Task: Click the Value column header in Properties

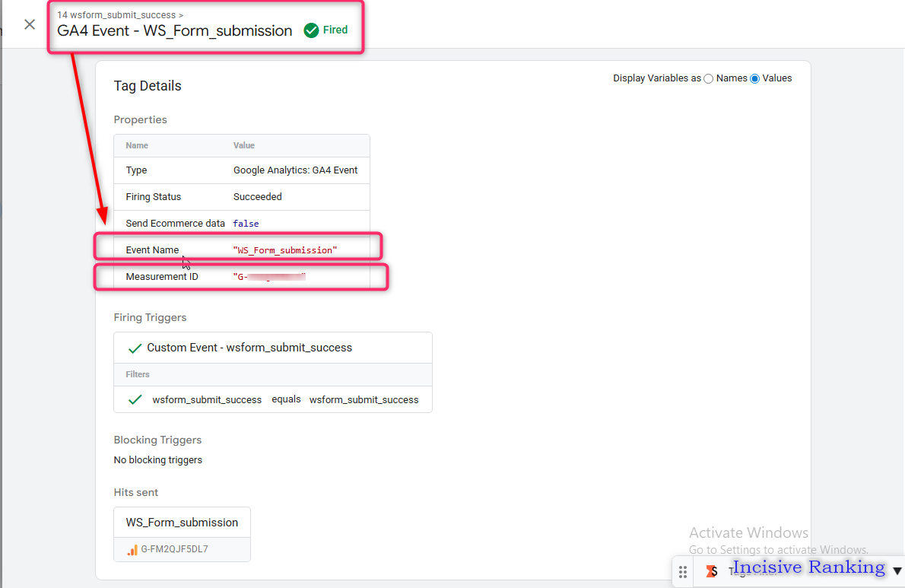Action: coord(244,145)
